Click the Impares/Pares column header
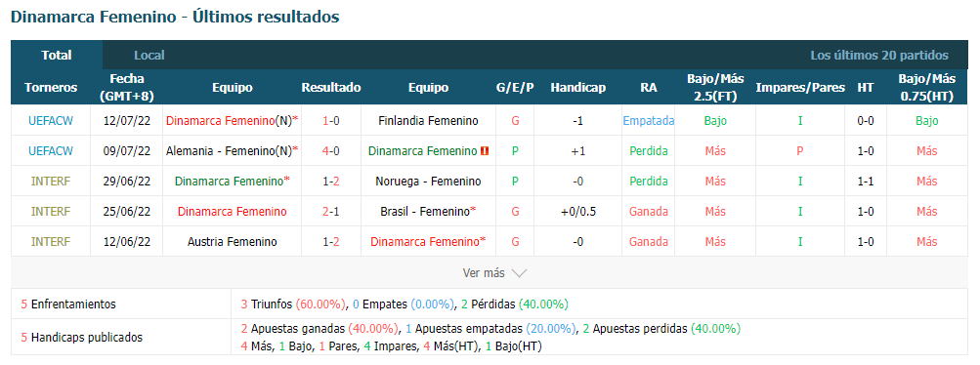 tap(800, 88)
